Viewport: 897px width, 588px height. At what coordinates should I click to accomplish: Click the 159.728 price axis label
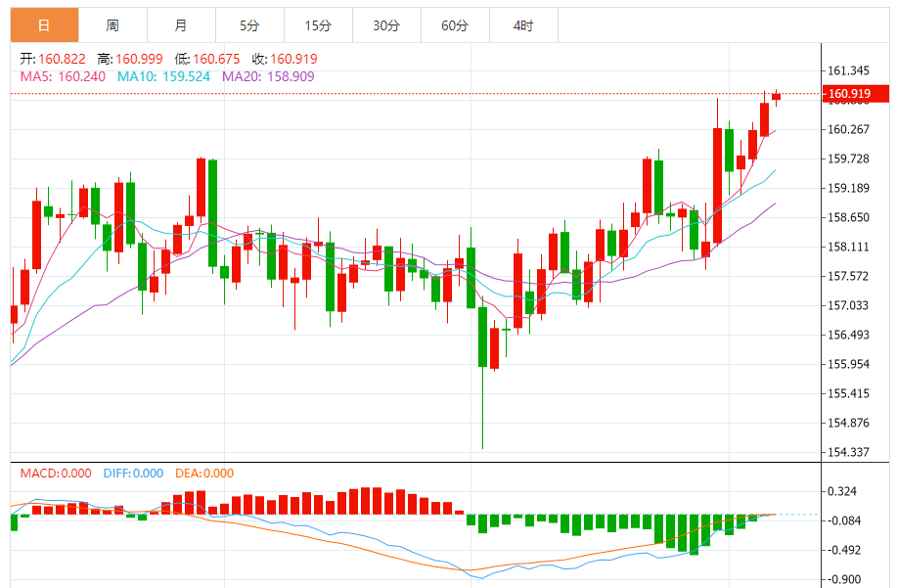pos(848,158)
